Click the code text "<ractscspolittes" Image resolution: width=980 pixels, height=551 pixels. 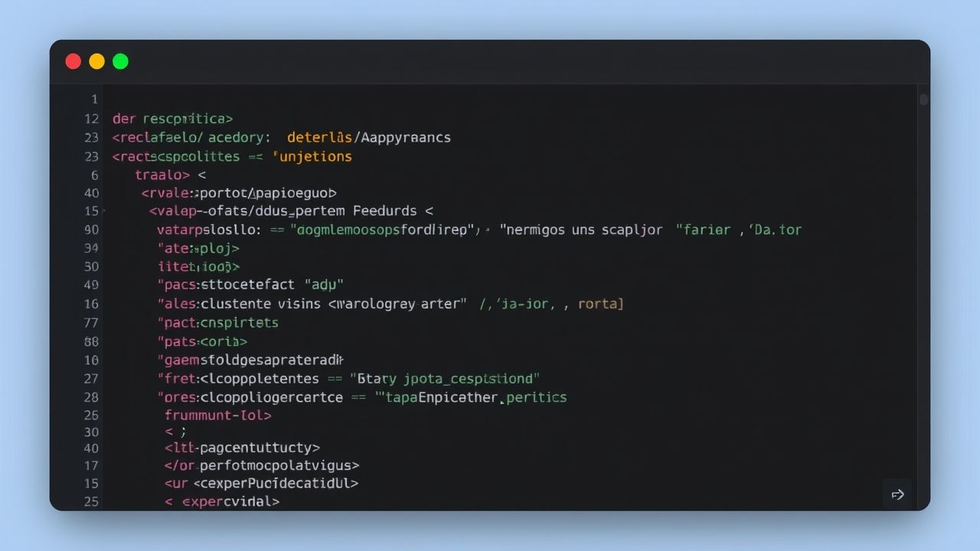click(x=176, y=156)
